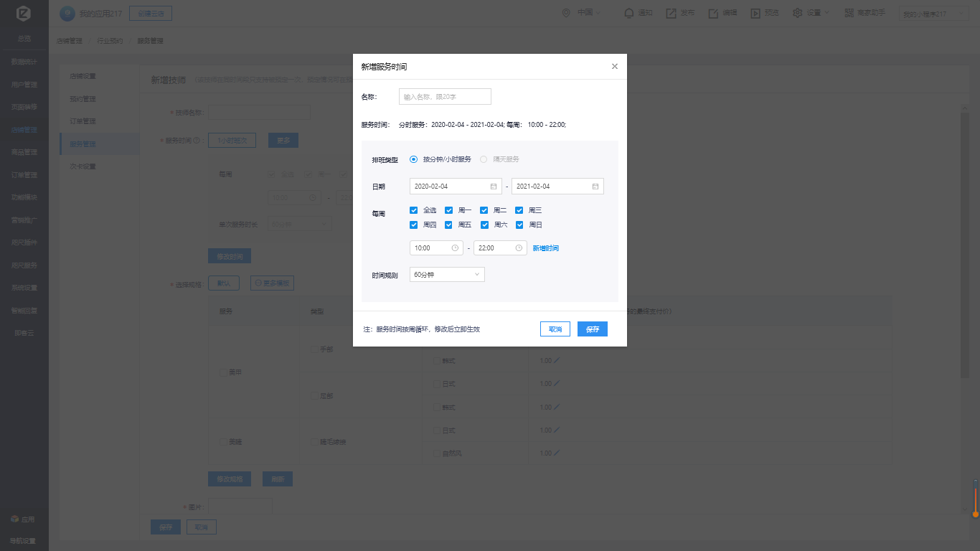Select 按分钟/小时服务 radio option

pos(413,159)
